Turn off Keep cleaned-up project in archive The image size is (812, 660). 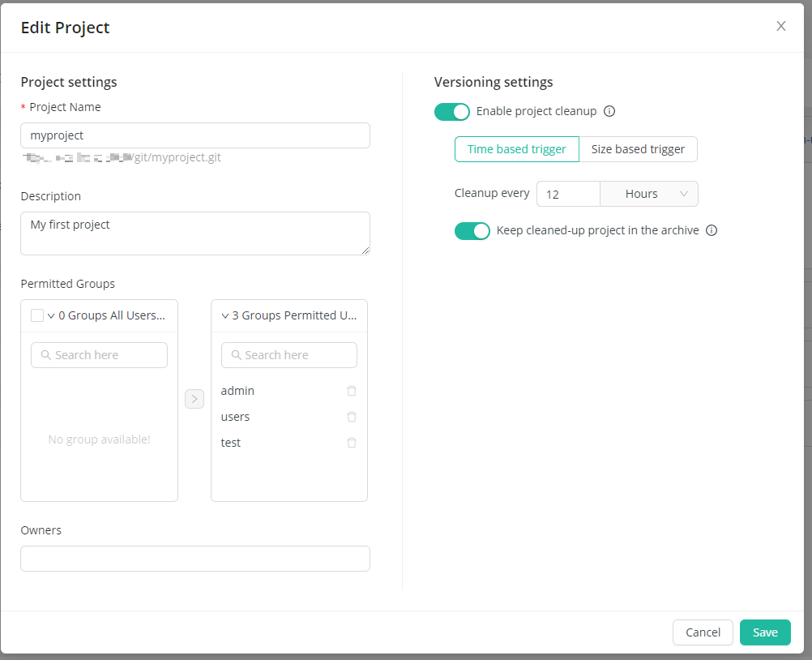(x=472, y=231)
